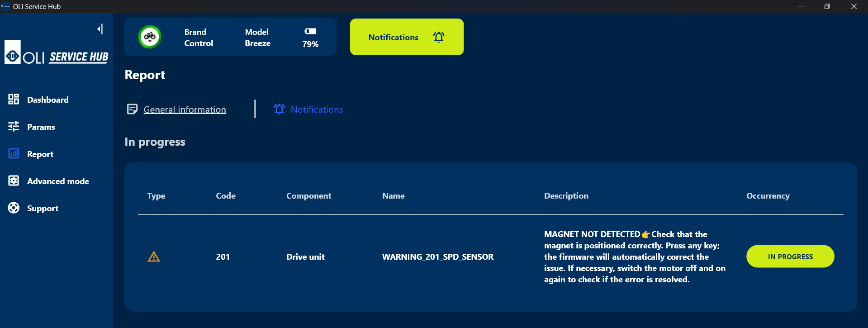Click the Brand Control label

[x=199, y=38]
